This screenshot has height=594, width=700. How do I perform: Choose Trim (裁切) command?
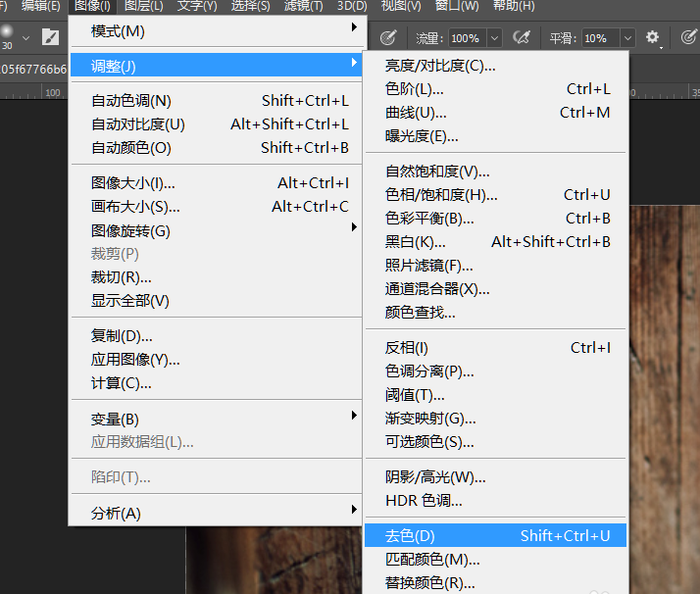click(217, 277)
